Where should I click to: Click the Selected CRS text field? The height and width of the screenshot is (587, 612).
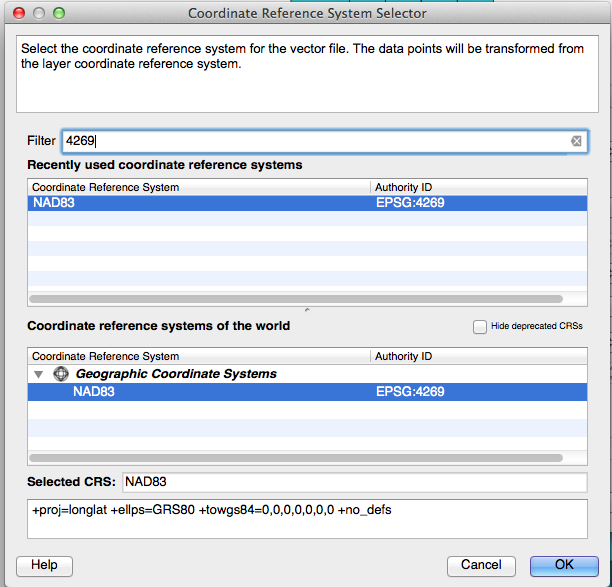coord(354,482)
